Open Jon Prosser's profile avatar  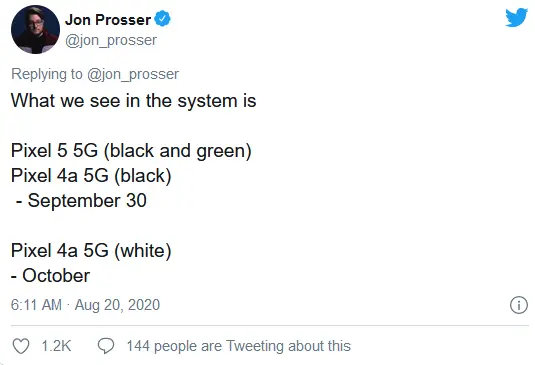[x=35, y=29]
